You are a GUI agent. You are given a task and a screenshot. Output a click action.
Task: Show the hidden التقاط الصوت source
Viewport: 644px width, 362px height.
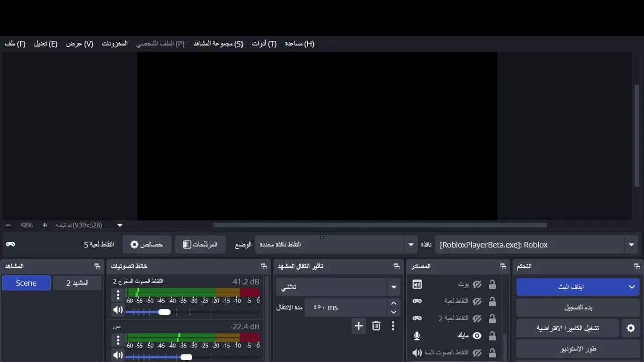point(477,353)
